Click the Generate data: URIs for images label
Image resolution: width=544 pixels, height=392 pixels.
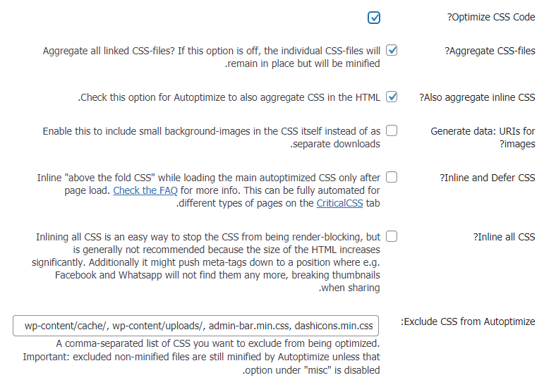click(483, 137)
